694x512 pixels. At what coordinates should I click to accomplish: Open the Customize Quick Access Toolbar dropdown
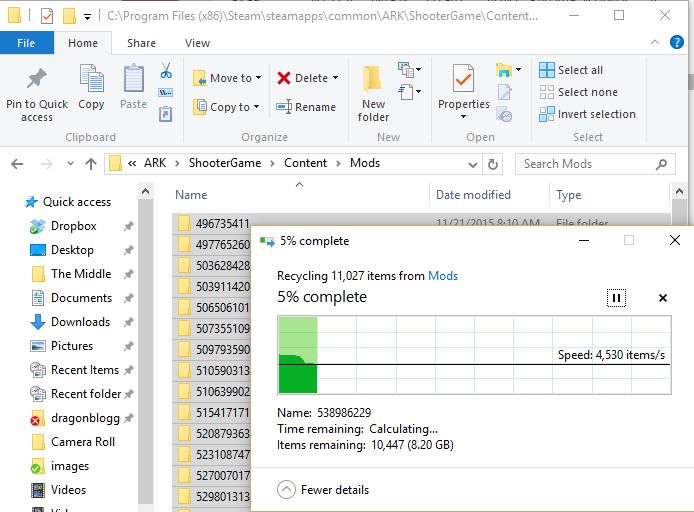(88, 17)
